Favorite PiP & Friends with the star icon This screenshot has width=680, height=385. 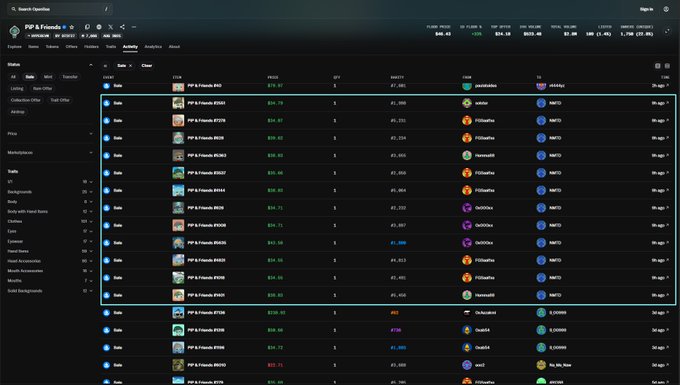72,27
